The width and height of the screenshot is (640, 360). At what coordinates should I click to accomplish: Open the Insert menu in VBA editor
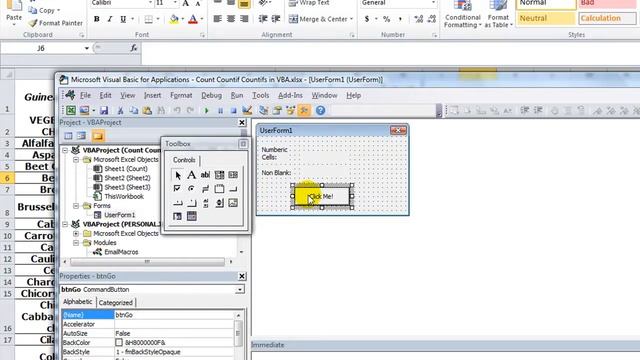point(152,95)
